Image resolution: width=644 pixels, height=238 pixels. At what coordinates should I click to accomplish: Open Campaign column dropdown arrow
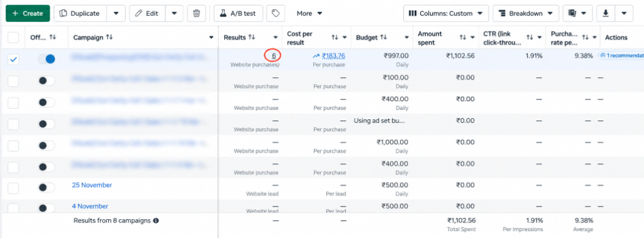211,37
